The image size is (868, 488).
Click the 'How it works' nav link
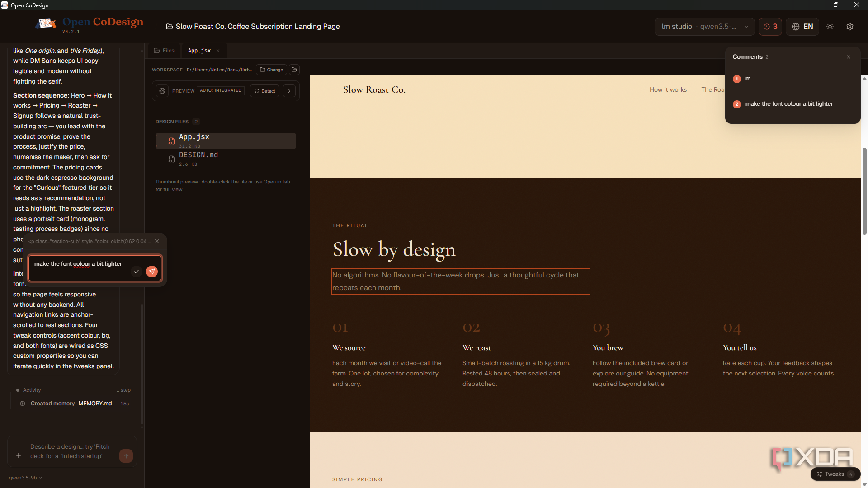click(x=668, y=89)
